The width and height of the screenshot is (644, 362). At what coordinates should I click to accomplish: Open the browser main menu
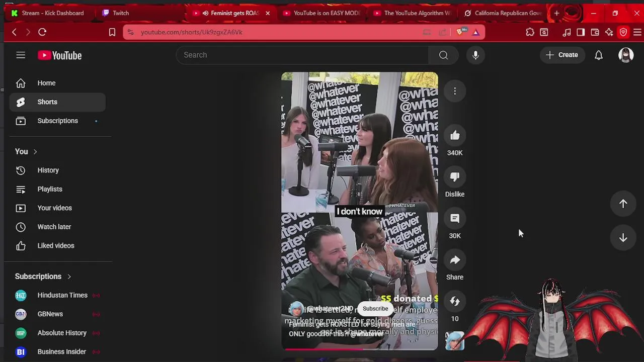tap(637, 32)
